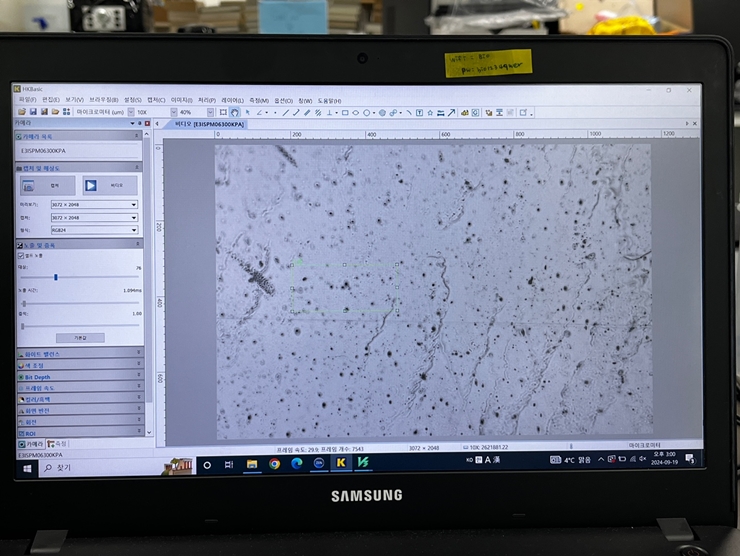Click the 기본값 default button
Screen dimensions: 740x556
pos(80,337)
